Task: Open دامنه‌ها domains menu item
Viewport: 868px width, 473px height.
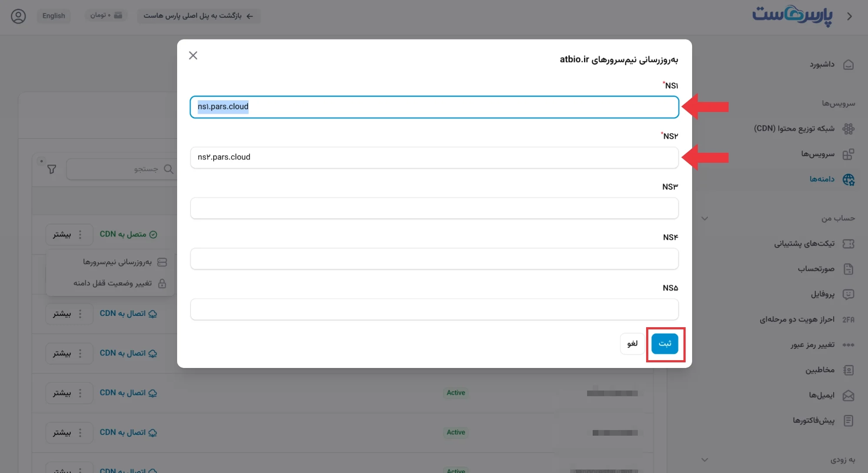Action: [x=822, y=179]
